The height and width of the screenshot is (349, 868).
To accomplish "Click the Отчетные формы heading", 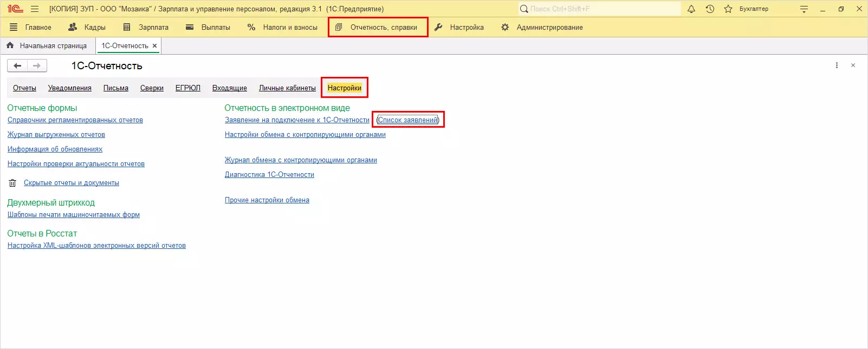I will 42,108.
